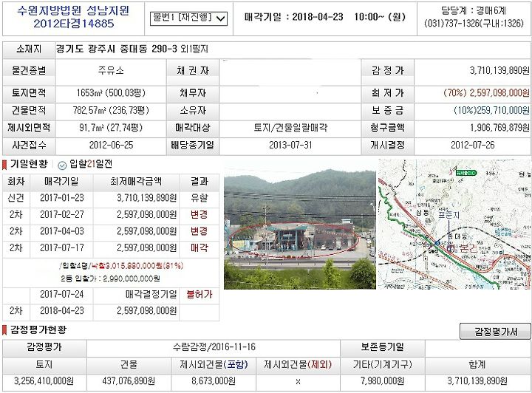The width and height of the screenshot is (532, 393).
Task: Click winning bid 3,015,880,000원 (81%) text
Action: [x=137, y=265]
